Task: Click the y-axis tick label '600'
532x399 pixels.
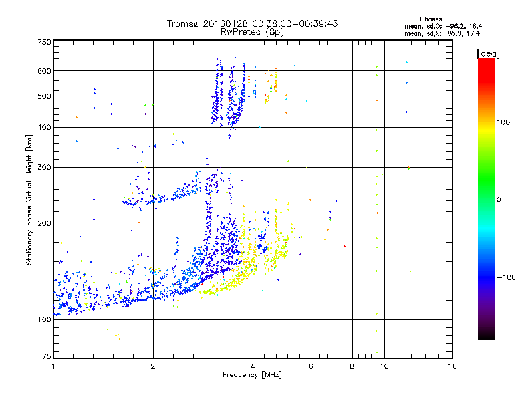Action: click(x=44, y=71)
